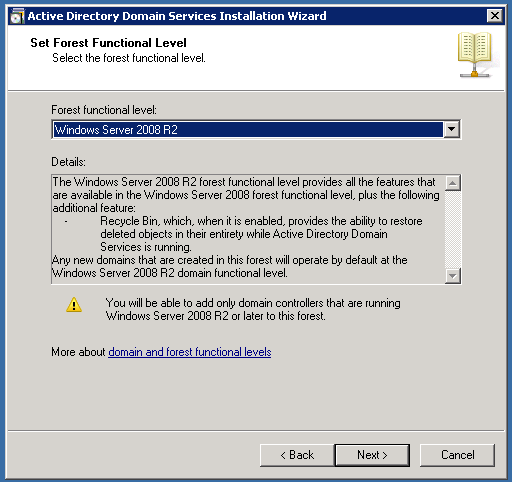Click the domain controllers warning message text

tap(253, 309)
